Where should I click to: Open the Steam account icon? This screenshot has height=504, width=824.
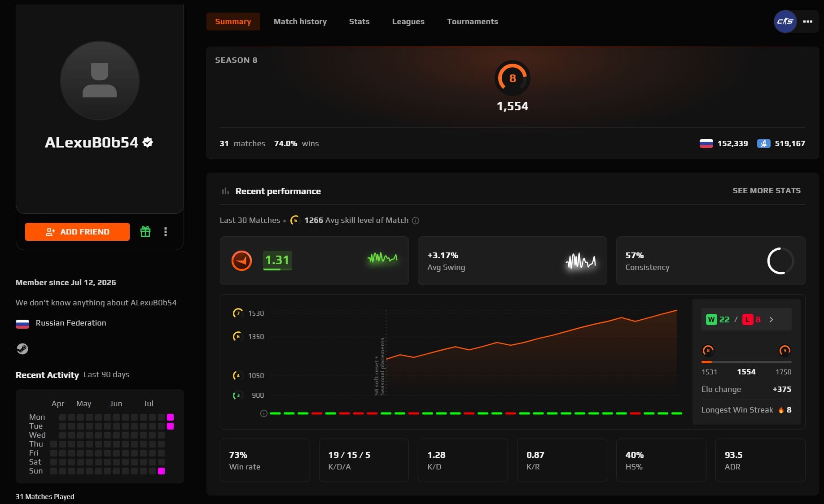click(22, 349)
